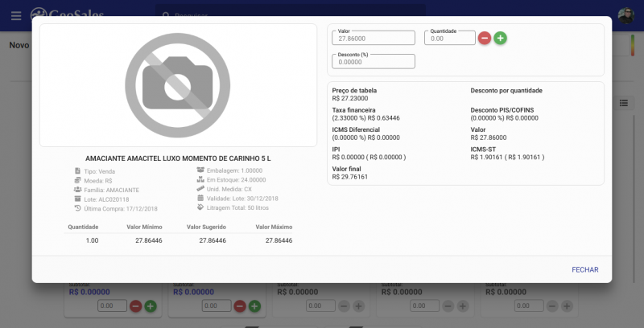Click the R$ 29.76161 final value

click(350, 177)
